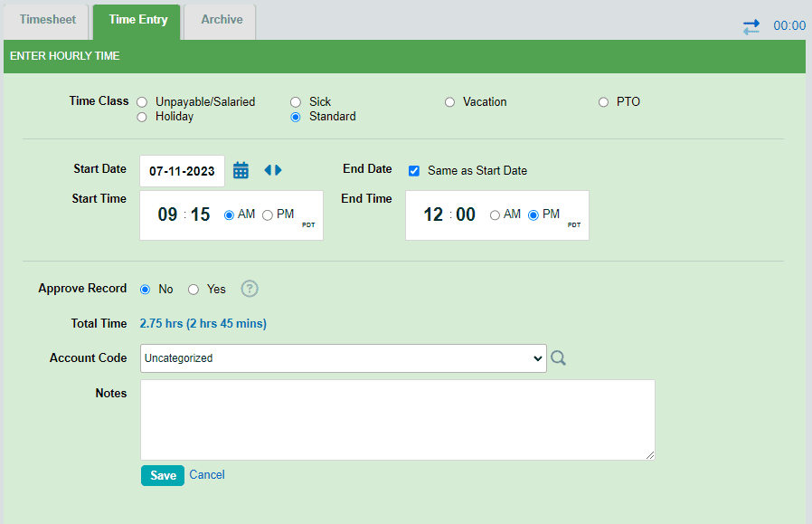Choose No for Approve Record
The width and height of the screenshot is (812, 524).
coord(145,290)
